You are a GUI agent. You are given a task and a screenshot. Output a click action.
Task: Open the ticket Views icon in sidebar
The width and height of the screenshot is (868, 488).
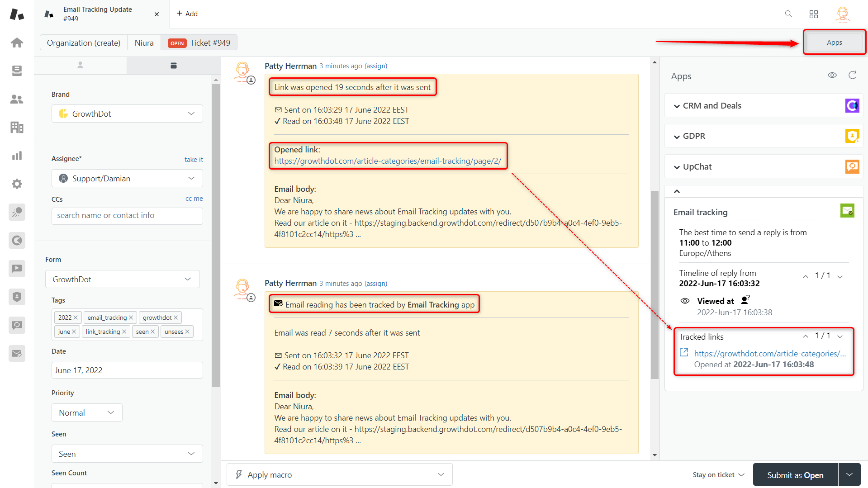[17, 71]
